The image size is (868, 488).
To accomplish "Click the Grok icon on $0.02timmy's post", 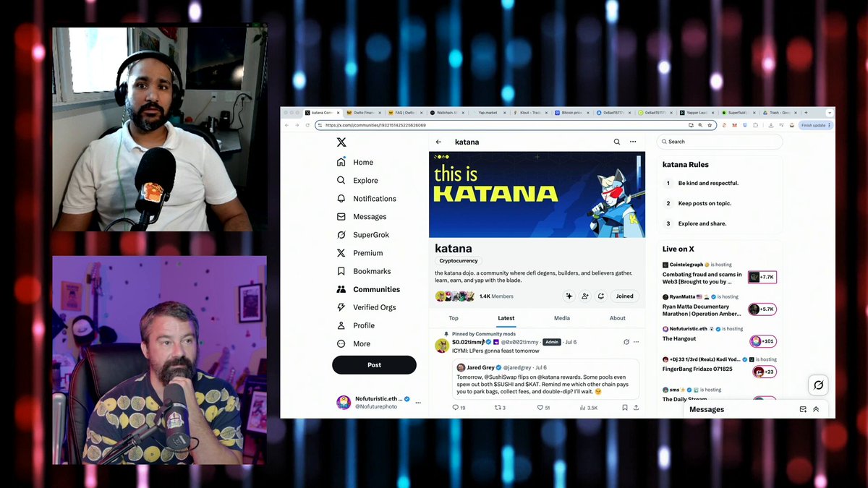I will pos(626,342).
